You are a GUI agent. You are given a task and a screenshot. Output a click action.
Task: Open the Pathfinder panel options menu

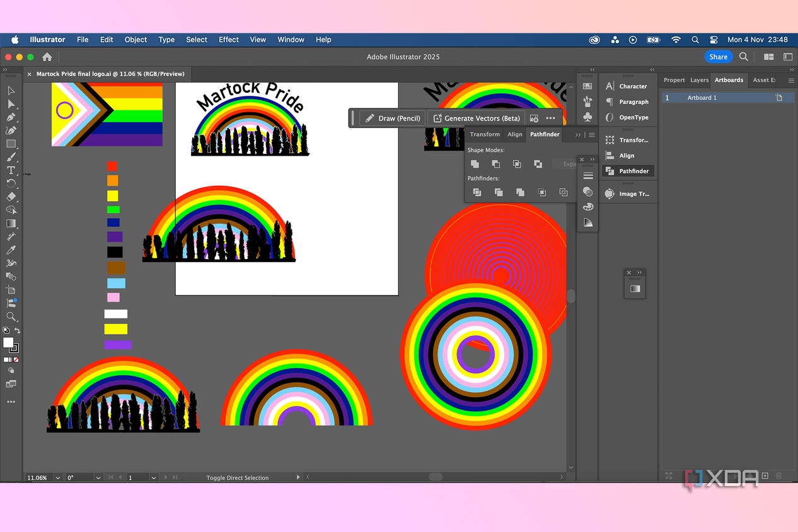591,134
